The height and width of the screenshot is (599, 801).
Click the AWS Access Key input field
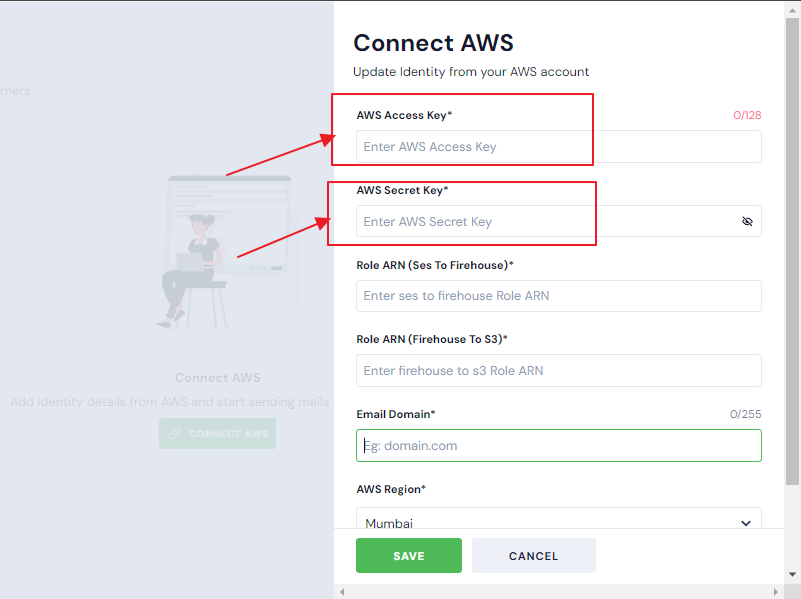coord(558,146)
